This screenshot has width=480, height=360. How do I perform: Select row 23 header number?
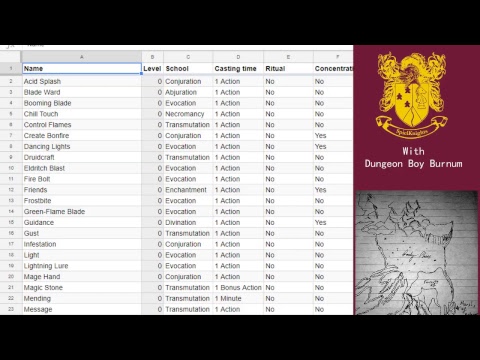click(11, 309)
